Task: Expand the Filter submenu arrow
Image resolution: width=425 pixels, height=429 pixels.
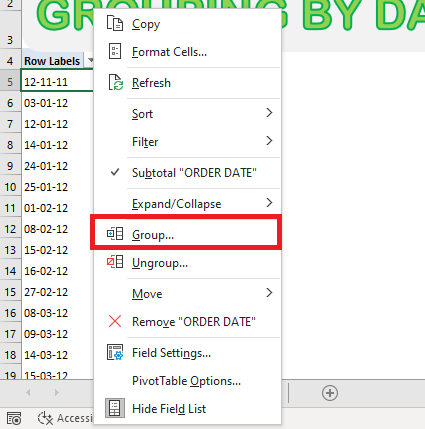Action: coord(269,141)
